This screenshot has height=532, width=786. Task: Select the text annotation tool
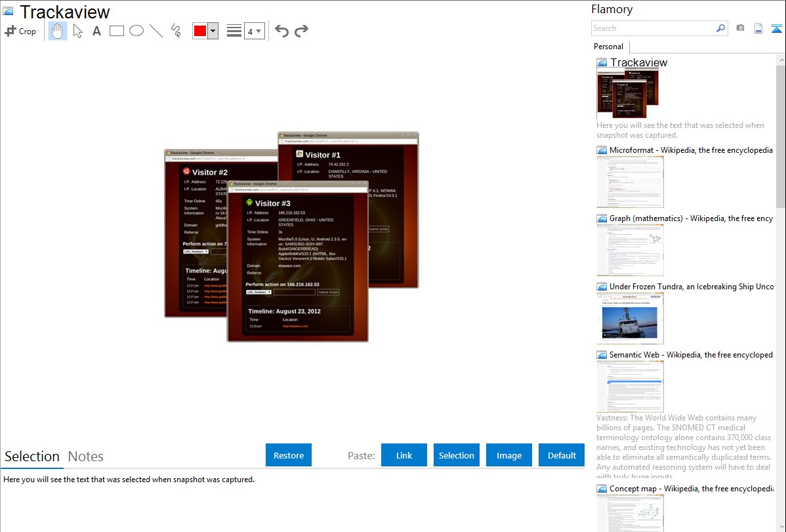tap(96, 31)
